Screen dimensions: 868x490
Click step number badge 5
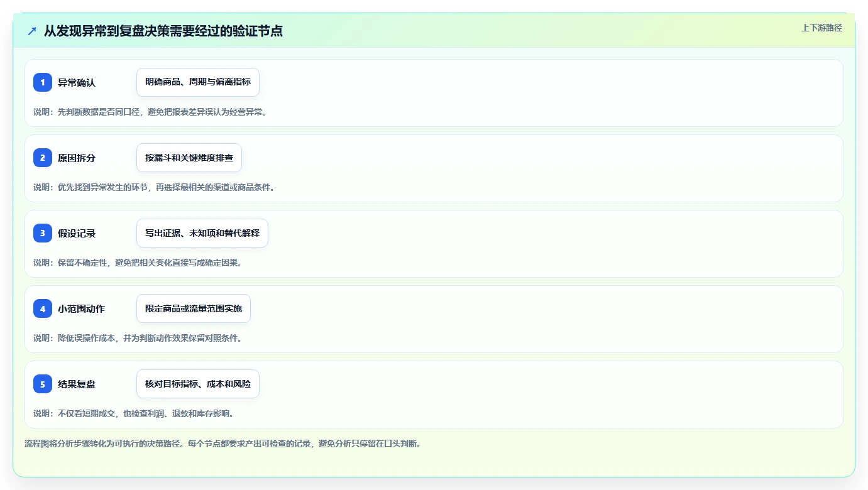(43, 384)
